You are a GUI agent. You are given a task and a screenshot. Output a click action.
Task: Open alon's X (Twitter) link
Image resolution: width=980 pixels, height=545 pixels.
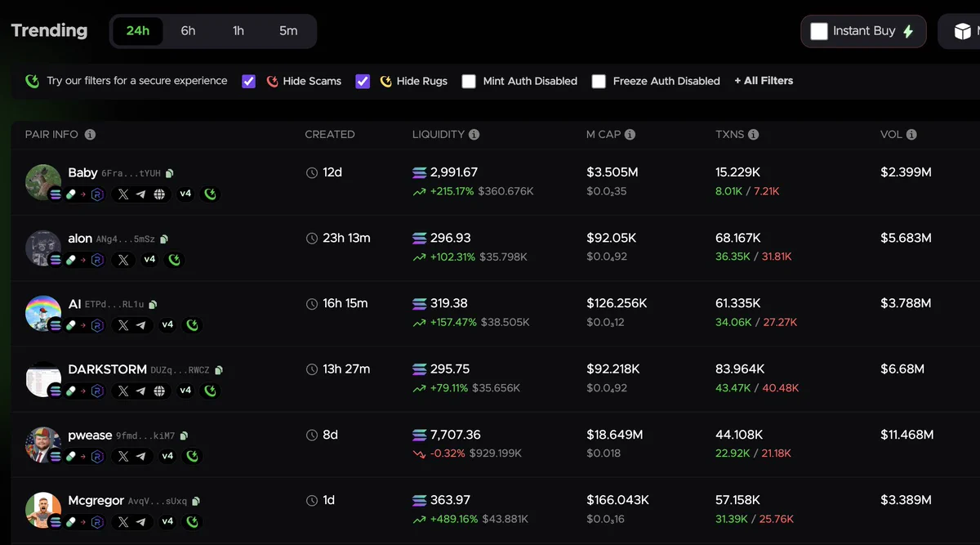click(123, 260)
